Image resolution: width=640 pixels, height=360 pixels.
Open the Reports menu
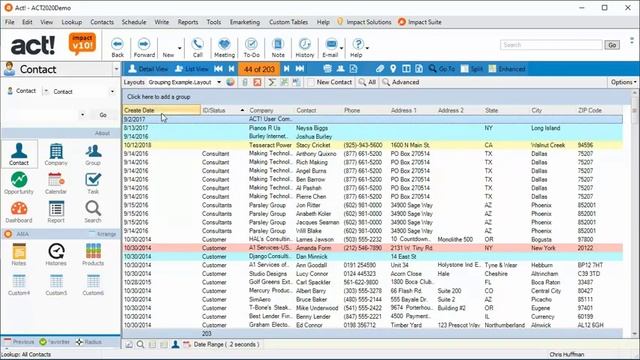(x=188, y=22)
